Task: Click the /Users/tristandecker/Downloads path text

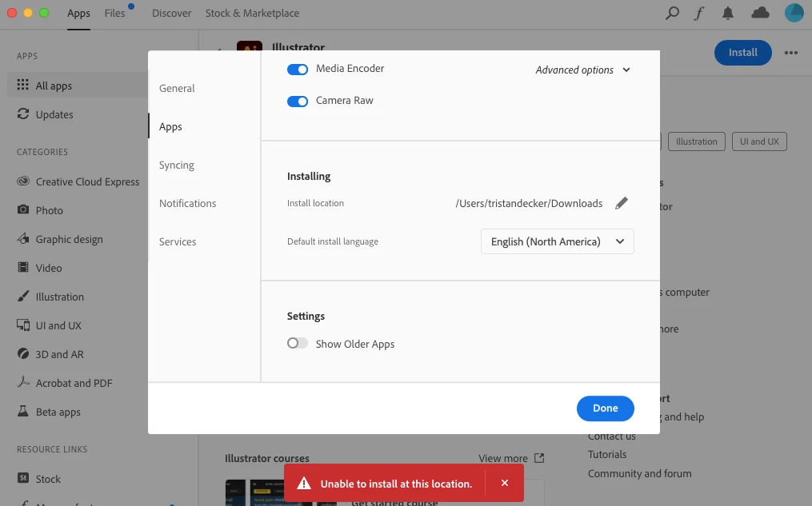Action: coord(529,203)
